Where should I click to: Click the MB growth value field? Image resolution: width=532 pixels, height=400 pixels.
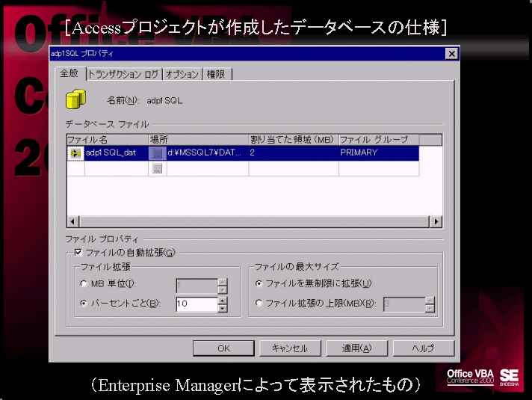tap(197, 286)
